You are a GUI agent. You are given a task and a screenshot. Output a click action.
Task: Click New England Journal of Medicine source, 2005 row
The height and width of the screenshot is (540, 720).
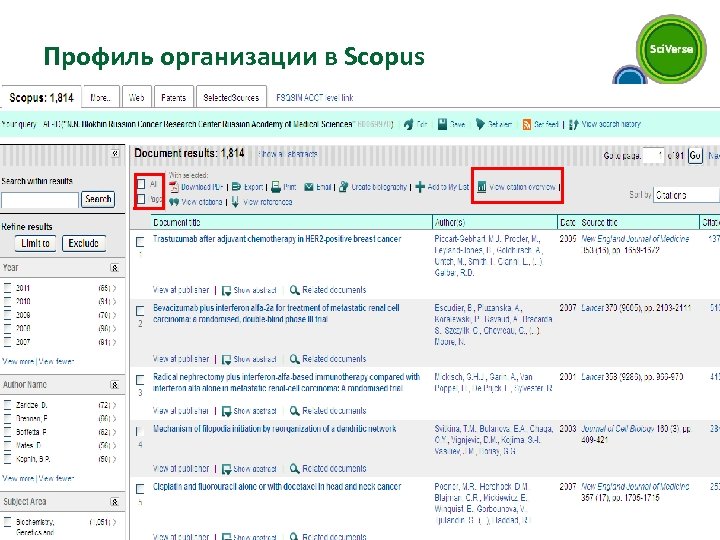(635, 239)
